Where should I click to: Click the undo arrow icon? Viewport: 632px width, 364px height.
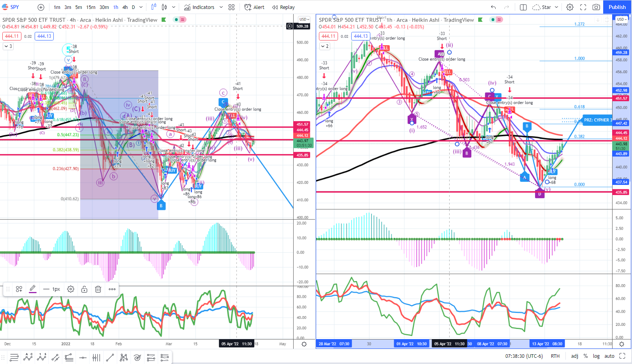pos(493,7)
